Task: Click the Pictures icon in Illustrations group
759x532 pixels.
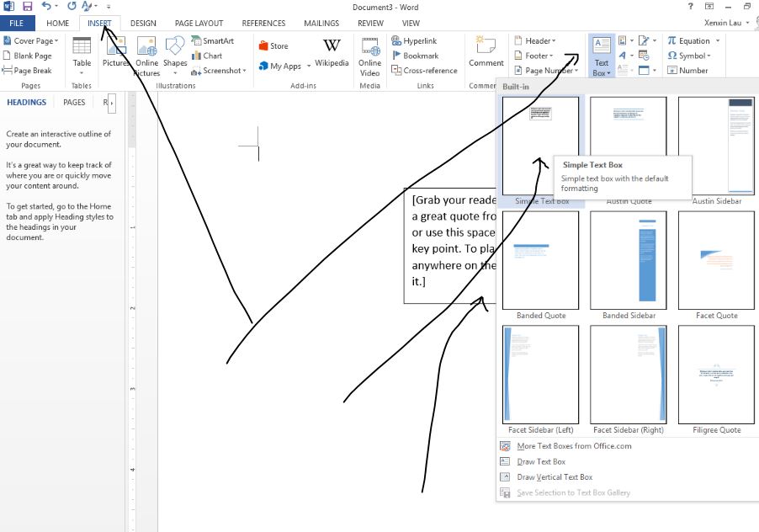Action: point(115,52)
